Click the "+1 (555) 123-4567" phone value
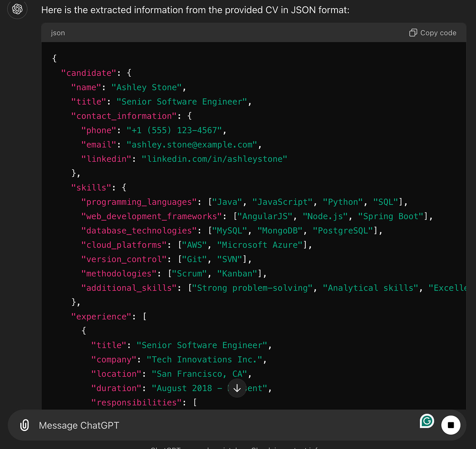The image size is (476, 449). tap(174, 130)
